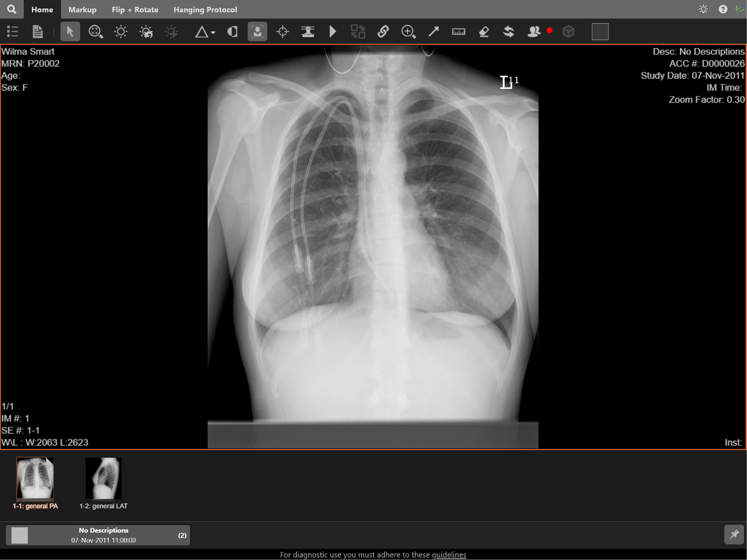Open the Hanging Protocol tab
747x560 pixels.
(205, 10)
